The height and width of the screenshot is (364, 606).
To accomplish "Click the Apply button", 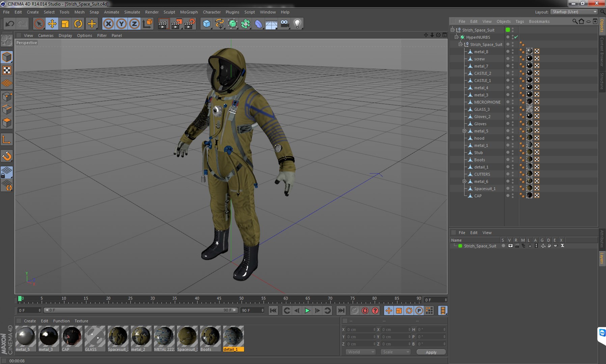I will point(431,352).
